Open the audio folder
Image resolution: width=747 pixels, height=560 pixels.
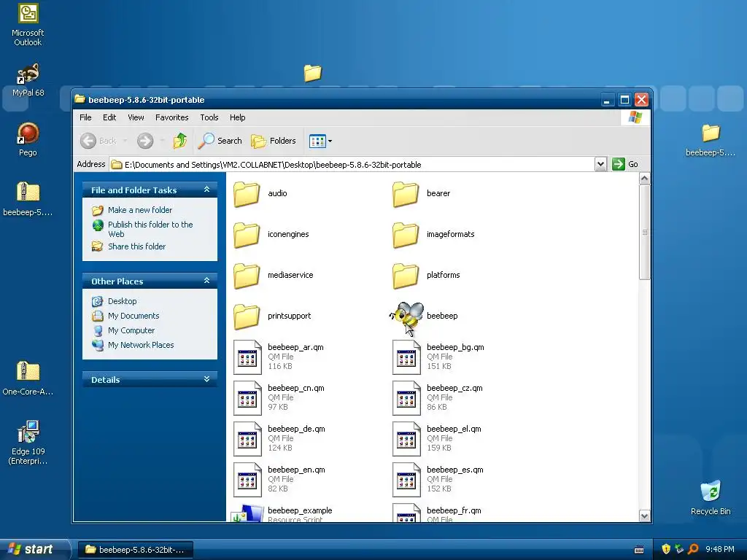247,194
